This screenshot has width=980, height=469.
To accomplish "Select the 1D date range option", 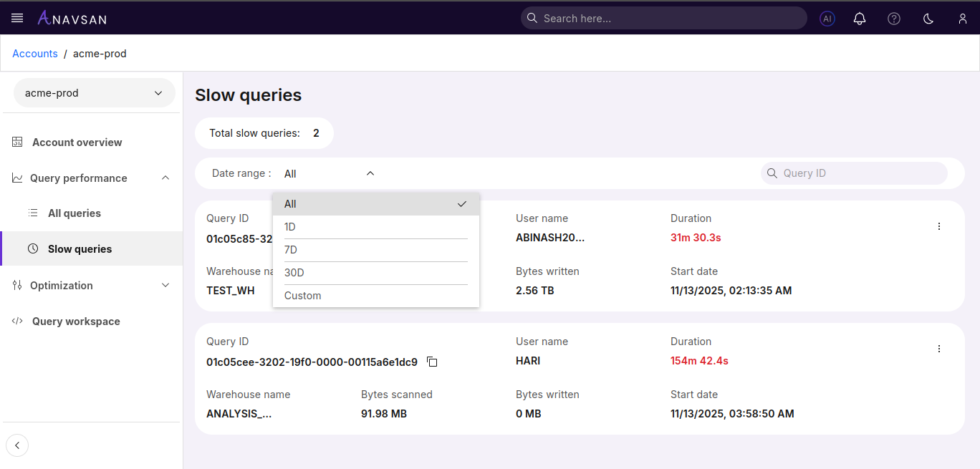I will tap(290, 227).
